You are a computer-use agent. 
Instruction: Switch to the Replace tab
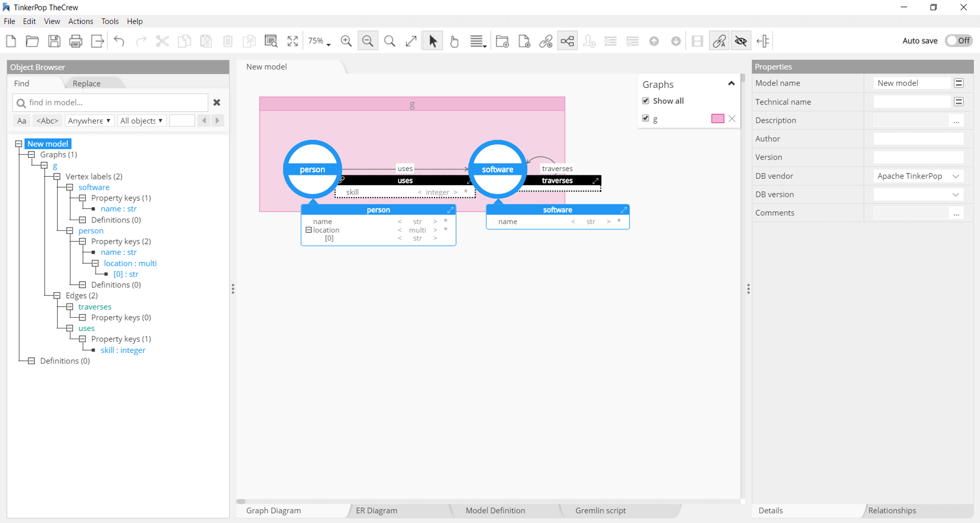87,83
